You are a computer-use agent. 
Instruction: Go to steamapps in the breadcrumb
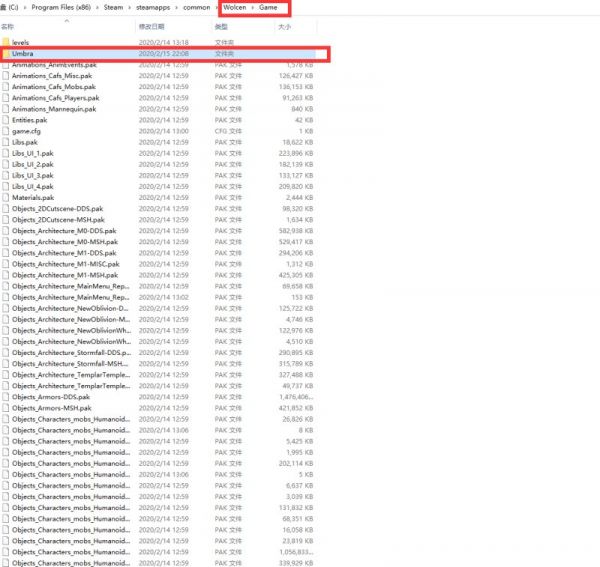point(153,8)
